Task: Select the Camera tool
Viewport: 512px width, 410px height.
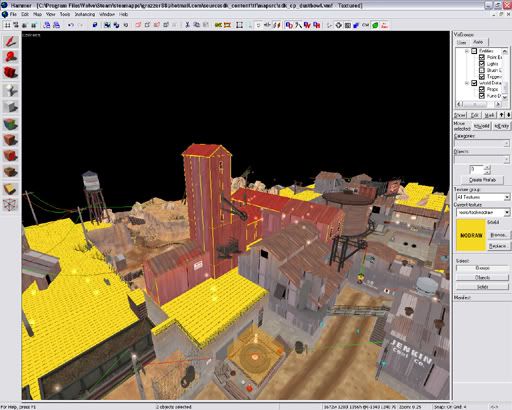Action: 10,72
